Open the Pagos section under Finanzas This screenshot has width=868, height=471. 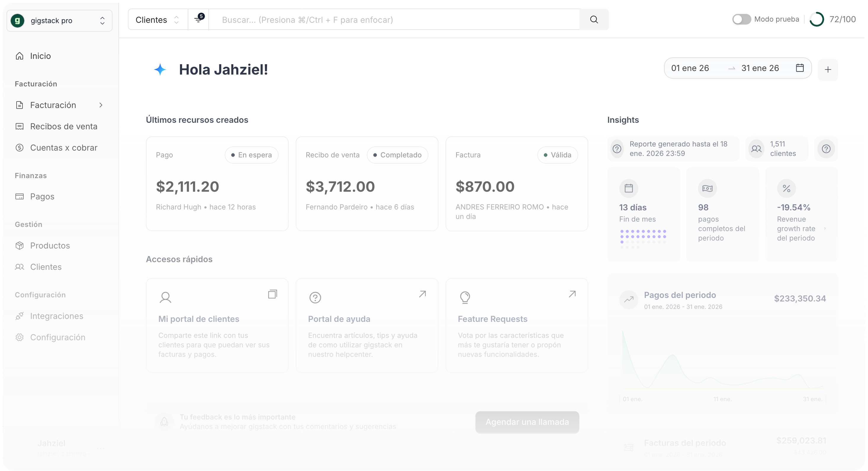[42, 196]
